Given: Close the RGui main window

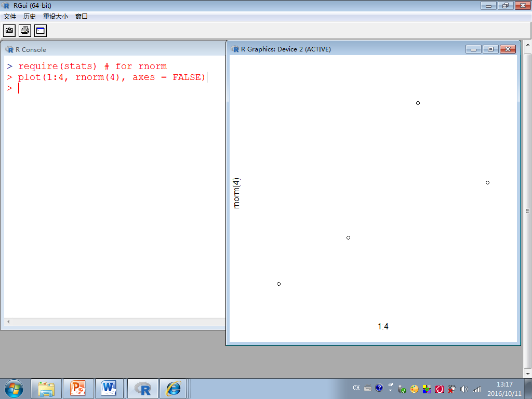Looking at the screenshot, I should coord(523,5).
